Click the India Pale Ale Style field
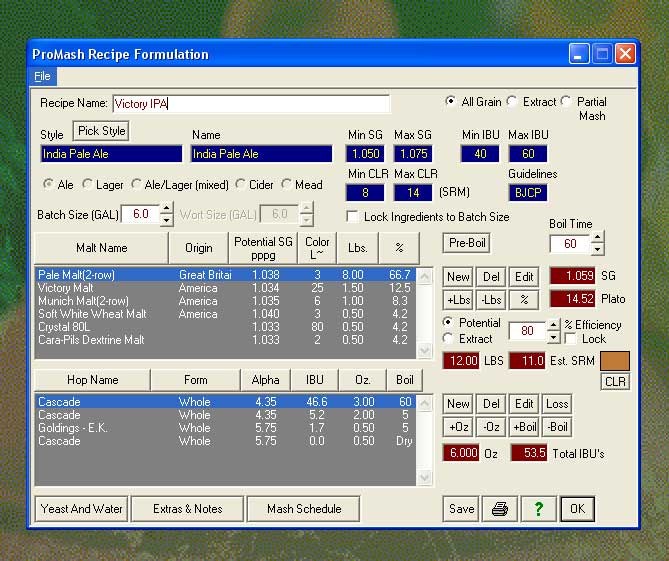The width and height of the screenshot is (669, 561). (111, 154)
